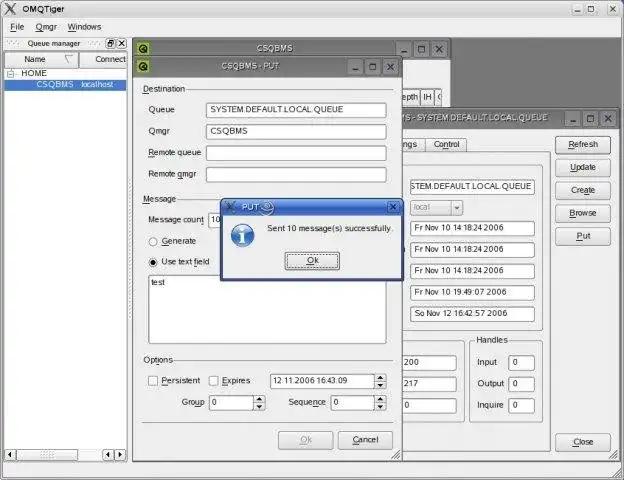The image size is (624, 480).
Task: Click the field showing 200
Action: pos(429,363)
